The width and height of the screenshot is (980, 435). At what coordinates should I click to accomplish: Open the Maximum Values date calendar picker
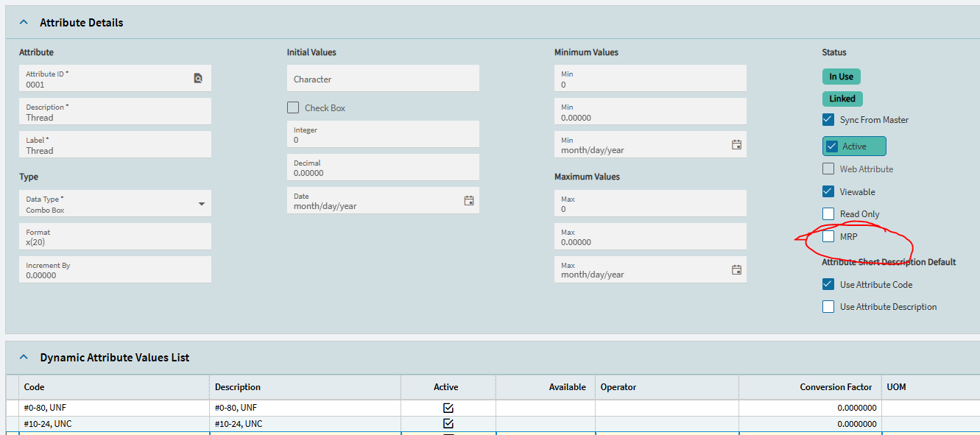coord(736,269)
